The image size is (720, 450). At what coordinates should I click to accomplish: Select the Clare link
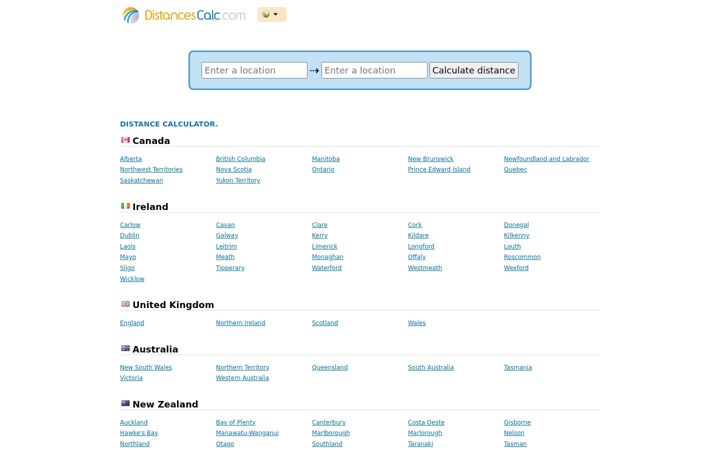click(320, 225)
